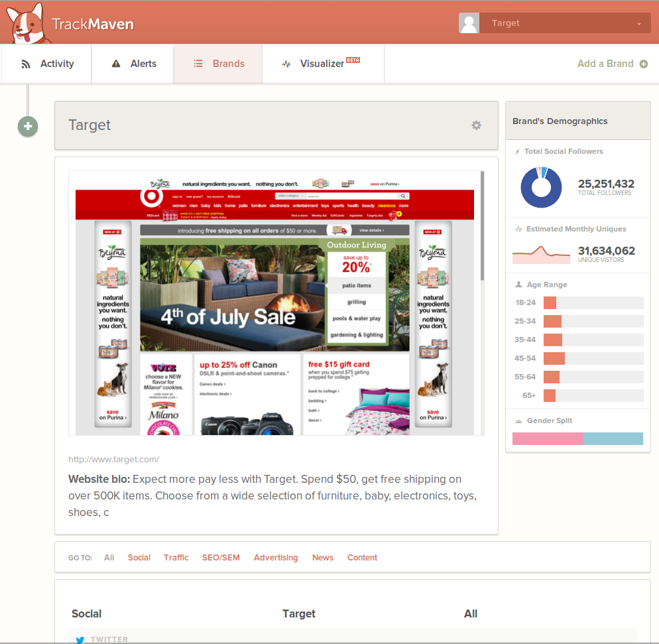Click the blue segment of Gender Split bar
659x644 pixels.
(613, 438)
